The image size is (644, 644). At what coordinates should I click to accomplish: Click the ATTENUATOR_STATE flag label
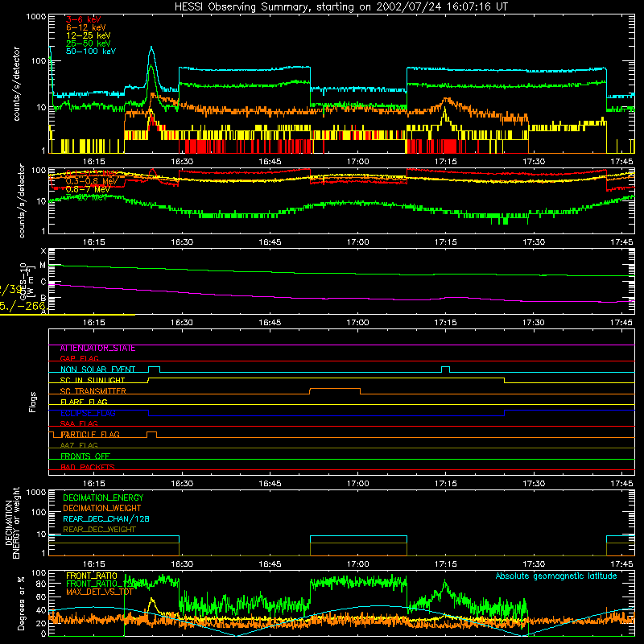(97, 349)
